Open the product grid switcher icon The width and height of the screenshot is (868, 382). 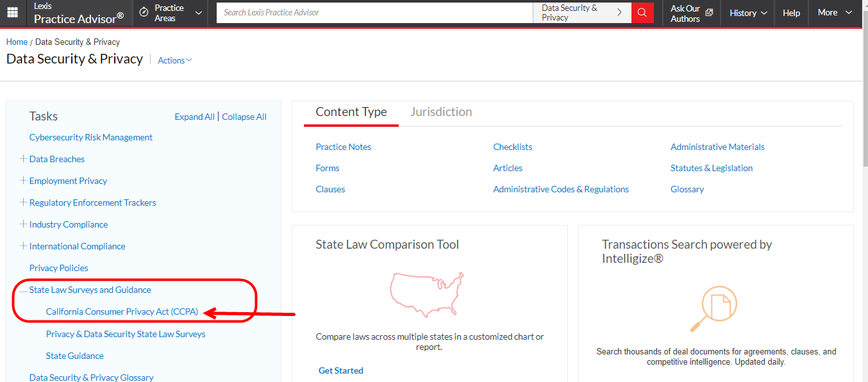(12, 13)
